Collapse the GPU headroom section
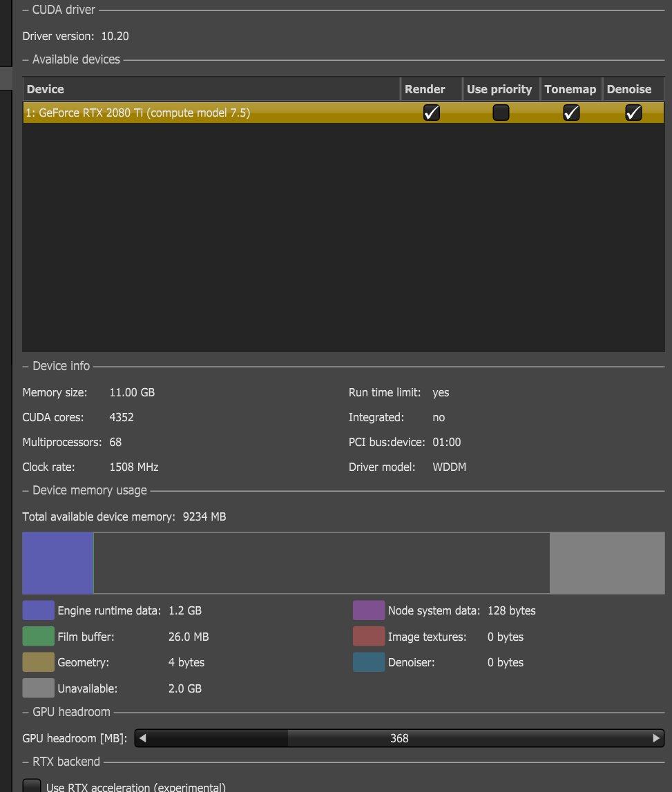This screenshot has width=672, height=792. click(x=26, y=712)
